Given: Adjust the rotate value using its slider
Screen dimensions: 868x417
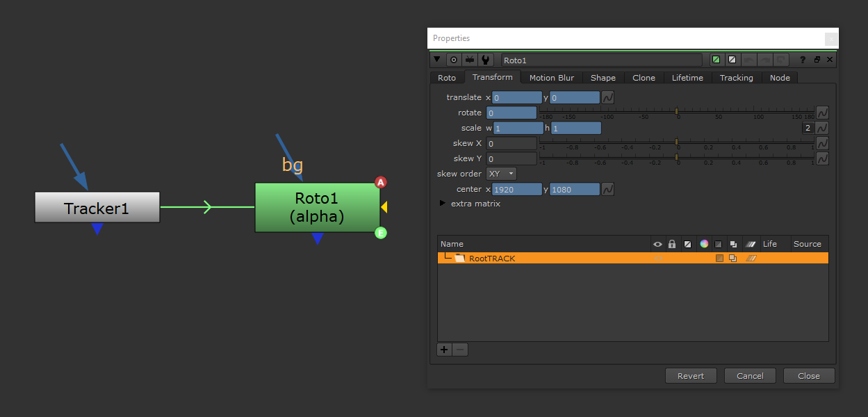Looking at the screenshot, I should 676,112.
